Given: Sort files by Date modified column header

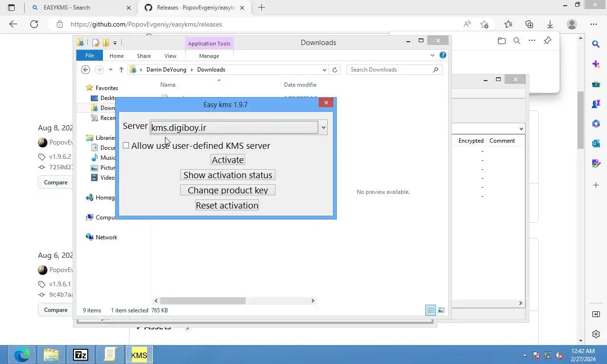Looking at the screenshot, I should (x=300, y=85).
